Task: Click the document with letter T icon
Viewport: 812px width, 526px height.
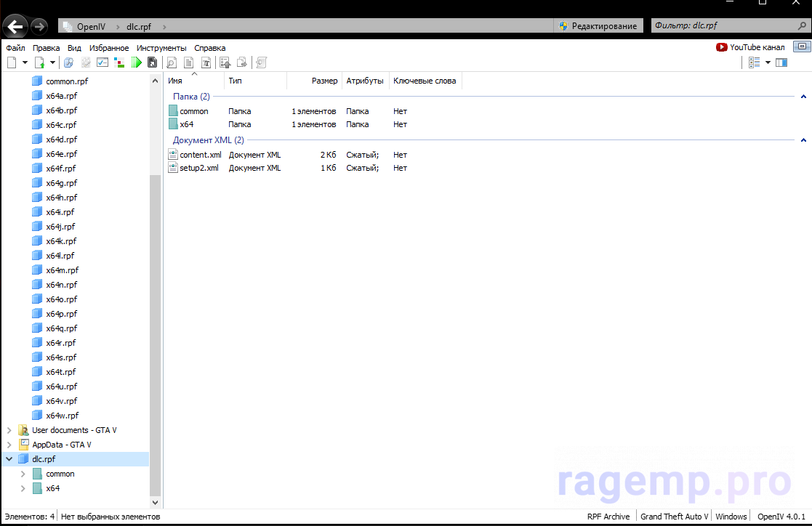Action: (206, 62)
